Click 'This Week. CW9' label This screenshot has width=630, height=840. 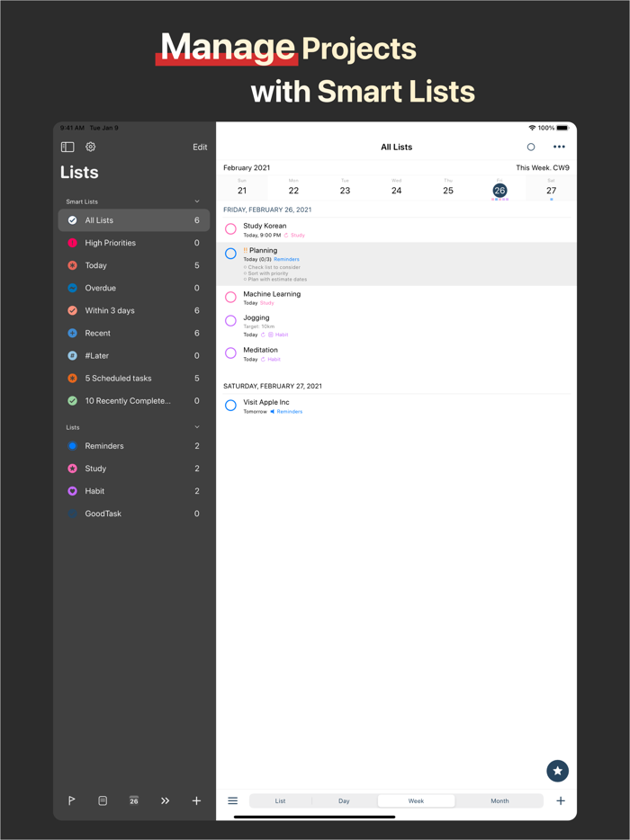(x=543, y=167)
